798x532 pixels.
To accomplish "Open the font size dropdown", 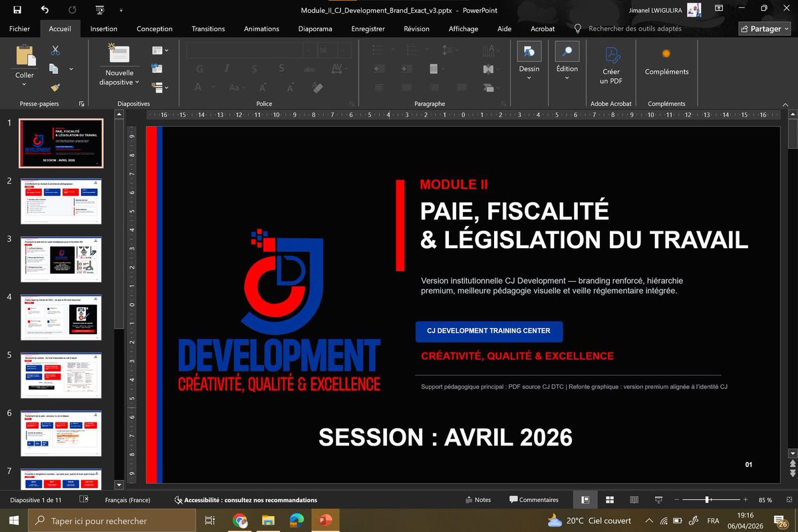I will (343, 50).
